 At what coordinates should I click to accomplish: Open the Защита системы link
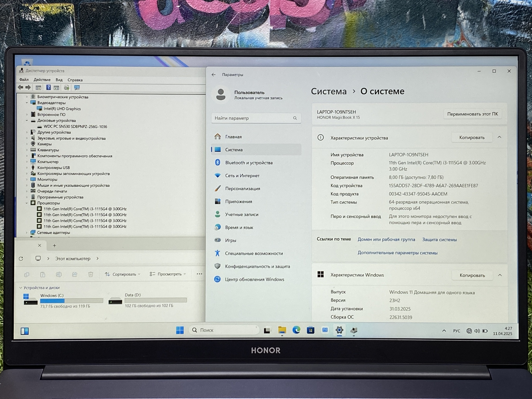tap(439, 240)
